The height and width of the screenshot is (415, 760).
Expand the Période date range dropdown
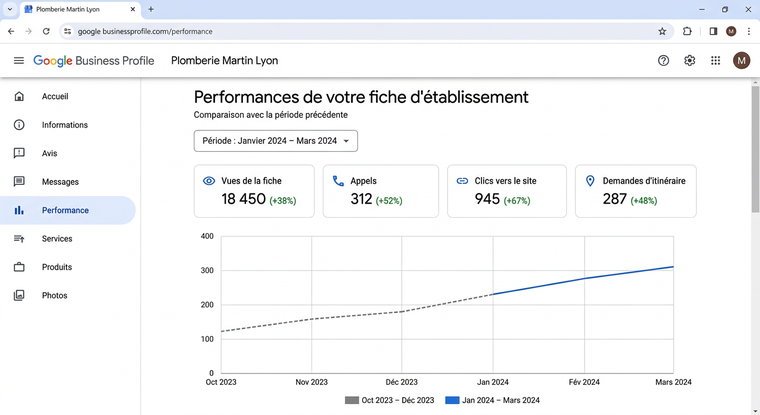tap(276, 141)
